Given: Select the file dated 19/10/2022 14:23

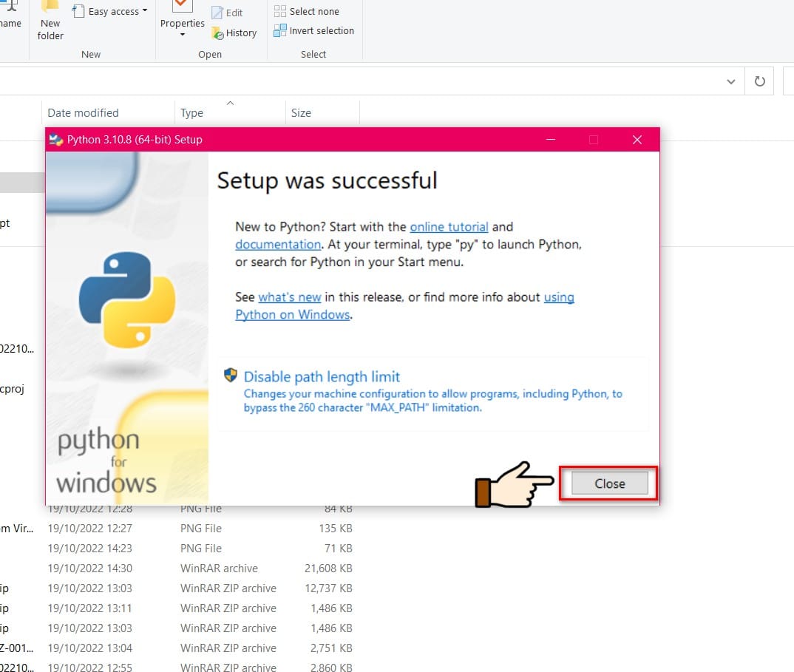Looking at the screenshot, I should [177, 549].
